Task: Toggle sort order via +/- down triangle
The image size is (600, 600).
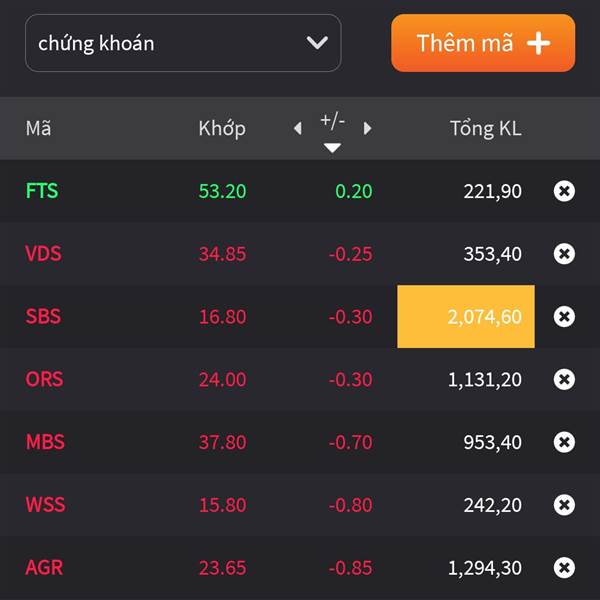Action: (x=332, y=148)
